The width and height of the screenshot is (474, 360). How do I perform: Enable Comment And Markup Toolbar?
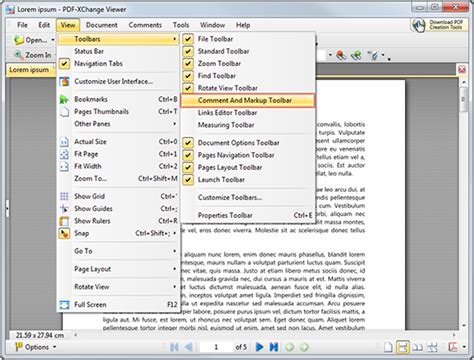(x=248, y=100)
